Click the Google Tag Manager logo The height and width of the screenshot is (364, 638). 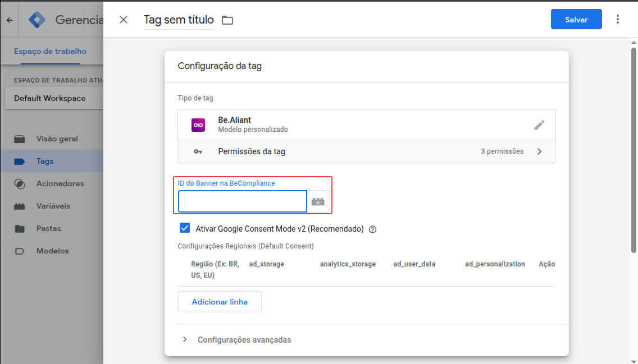pos(38,20)
